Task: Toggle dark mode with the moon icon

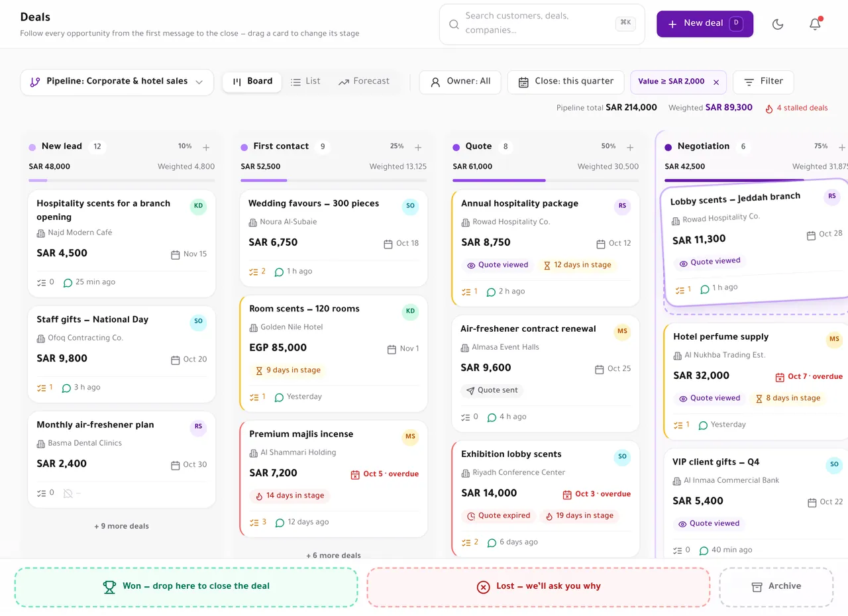Action: (778, 24)
